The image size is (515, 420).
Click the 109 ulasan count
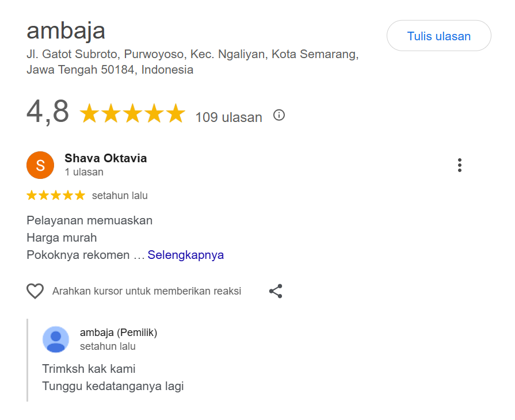tap(228, 117)
